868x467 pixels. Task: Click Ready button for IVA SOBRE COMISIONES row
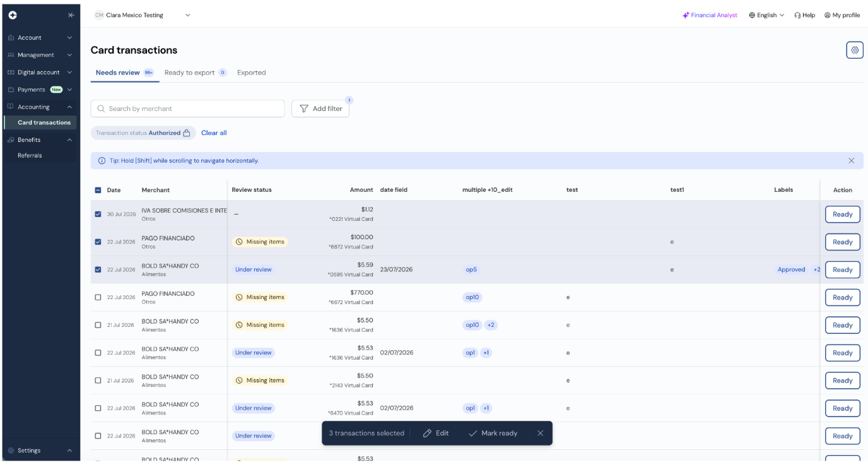(842, 215)
